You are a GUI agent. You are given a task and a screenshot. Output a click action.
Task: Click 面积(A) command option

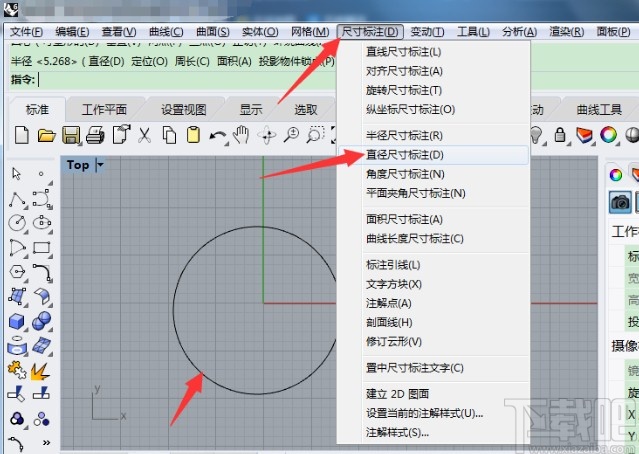pyautogui.click(x=234, y=62)
